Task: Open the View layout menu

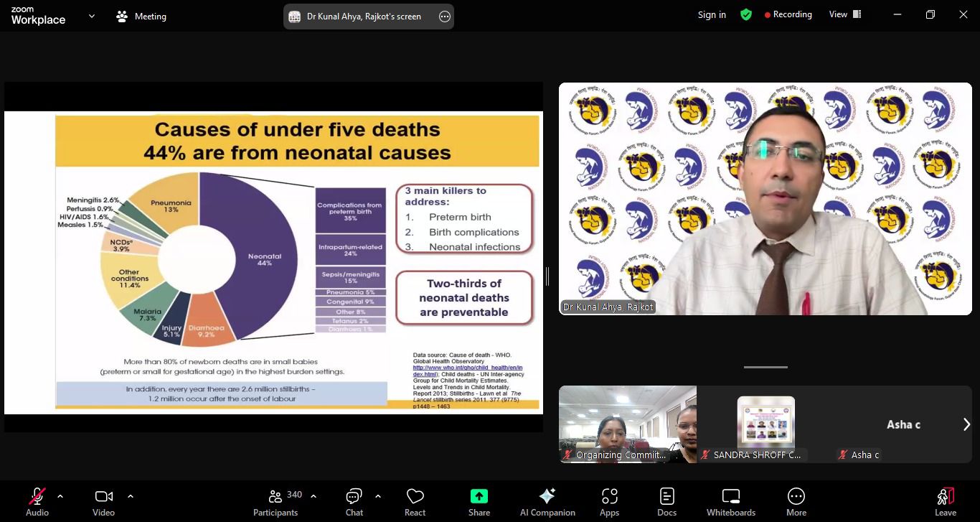Action: [x=844, y=14]
